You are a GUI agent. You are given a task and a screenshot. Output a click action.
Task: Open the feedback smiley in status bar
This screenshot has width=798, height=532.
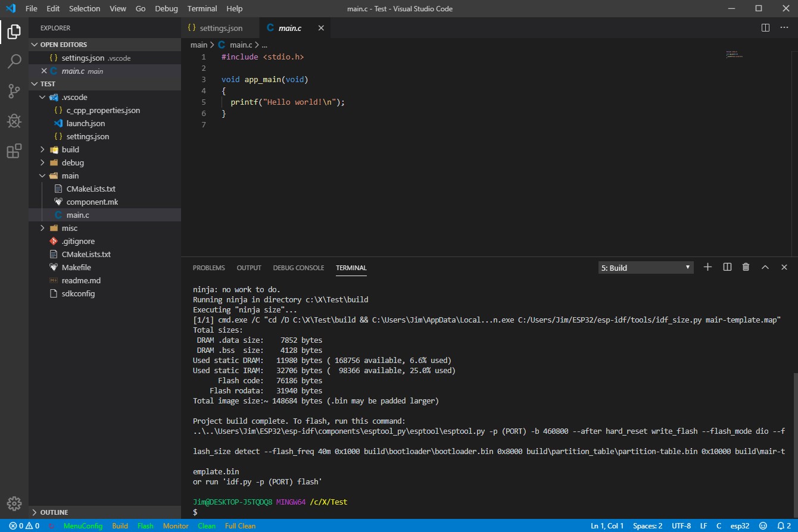764,526
